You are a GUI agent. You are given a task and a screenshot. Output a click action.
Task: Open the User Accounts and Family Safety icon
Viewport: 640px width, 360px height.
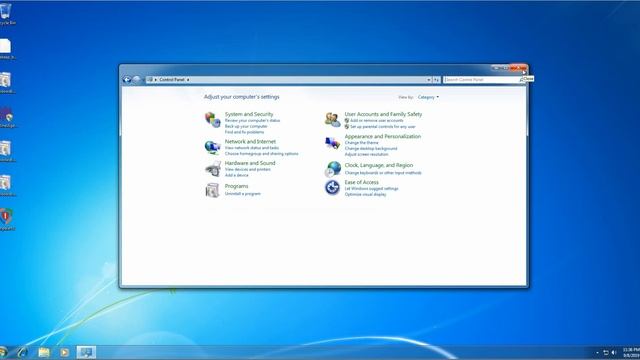[x=333, y=120]
